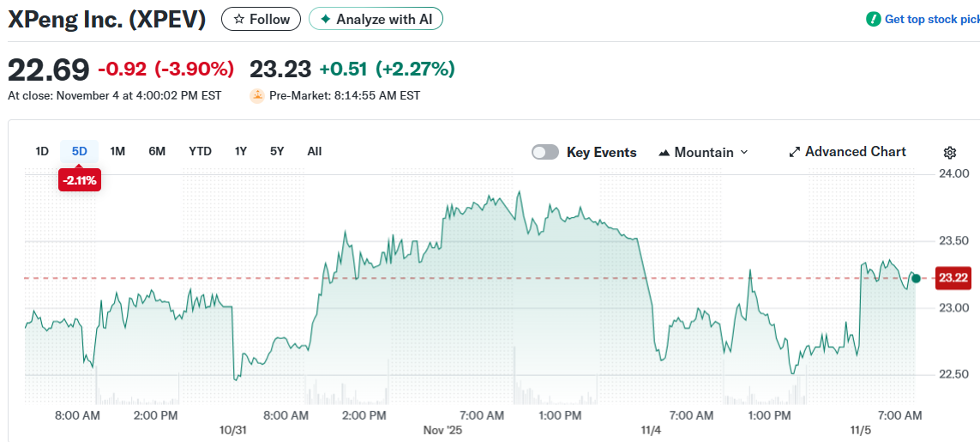The image size is (980, 442).
Task: Select the 5Y time range
Action: [x=277, y=151]
